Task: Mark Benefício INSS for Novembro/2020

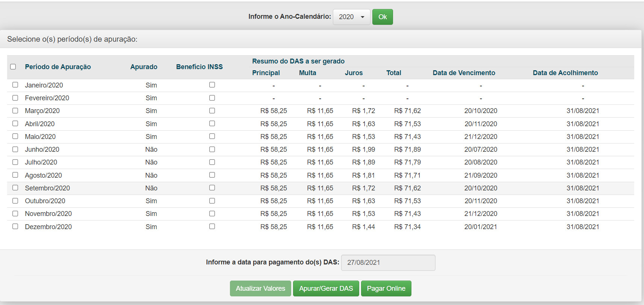Action: click(x=212, y=214)
